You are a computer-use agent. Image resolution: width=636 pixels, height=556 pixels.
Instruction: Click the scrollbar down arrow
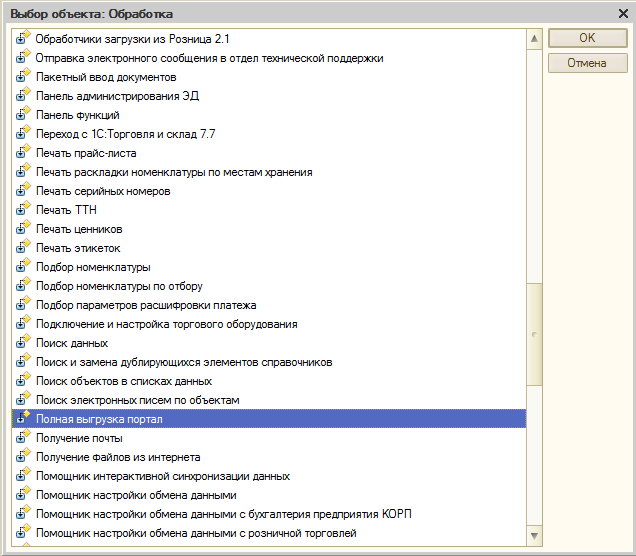pos(535,535)
